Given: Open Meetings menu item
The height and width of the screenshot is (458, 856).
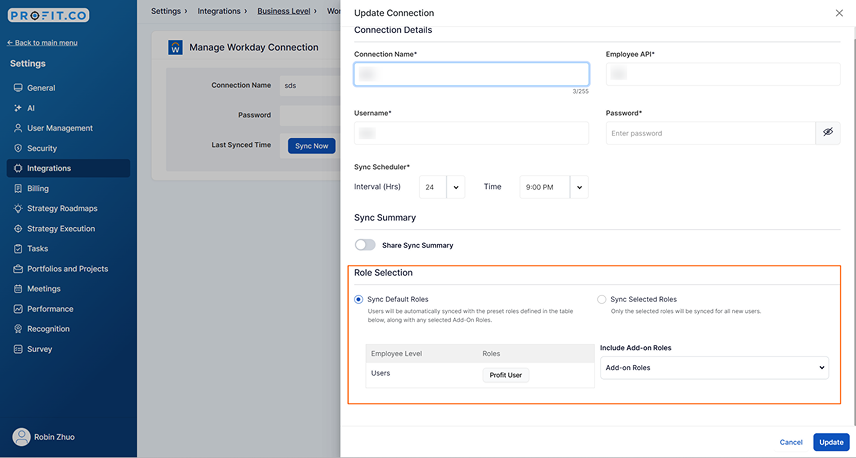Looking at the screenshot, I should coord(68,289).
